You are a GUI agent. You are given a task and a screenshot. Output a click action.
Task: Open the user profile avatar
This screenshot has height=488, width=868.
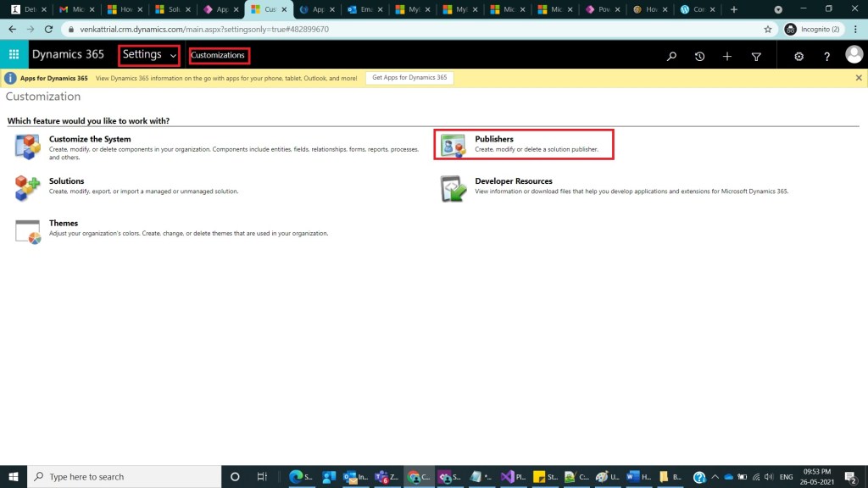tap(854, 55)
